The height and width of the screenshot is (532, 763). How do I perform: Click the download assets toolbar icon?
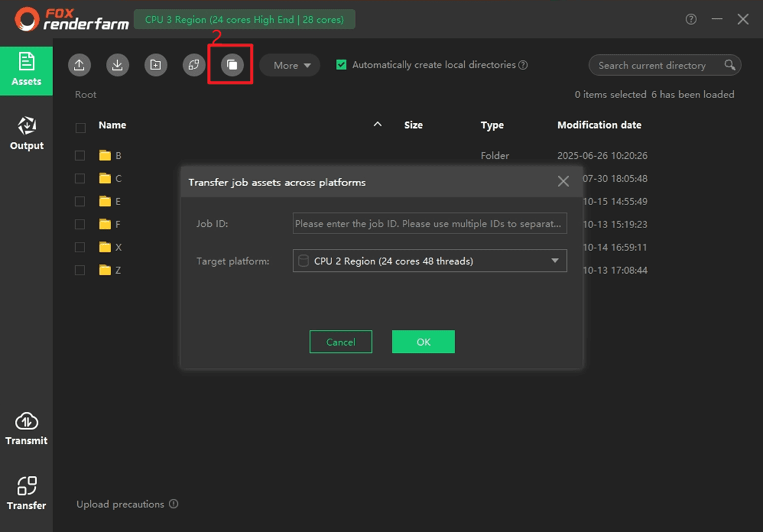pyautogui.click(x=118, y=65)
